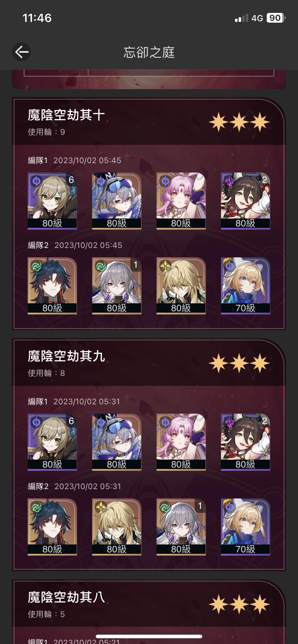Image resolution: width=298 pixels, height=644 pixels.
Task: Open Bronya portrait in 魔陰空劫其十 team 2
Action: pos(117,286)
